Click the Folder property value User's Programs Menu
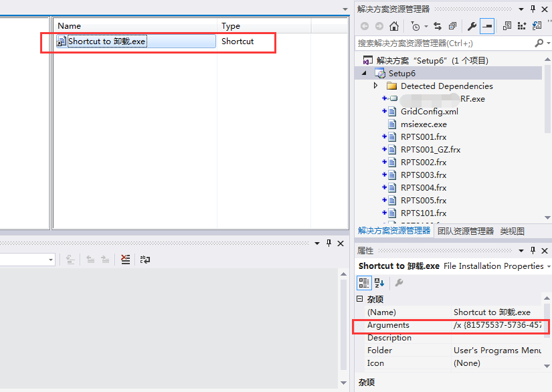552x392 pixels. [x=496, y=350]
